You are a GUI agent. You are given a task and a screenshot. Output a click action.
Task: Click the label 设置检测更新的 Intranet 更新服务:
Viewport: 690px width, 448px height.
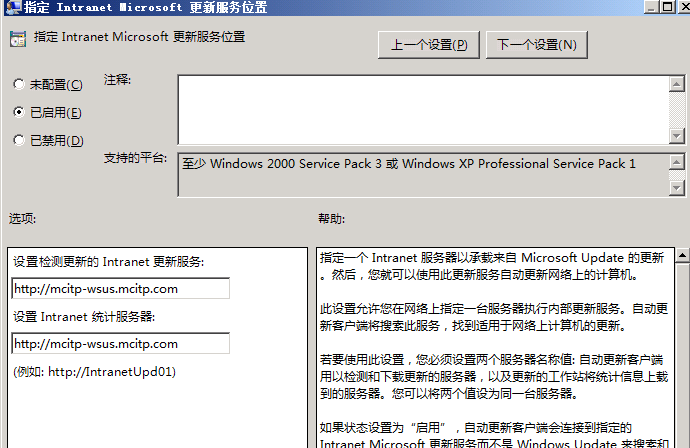(x=109, y=262)
